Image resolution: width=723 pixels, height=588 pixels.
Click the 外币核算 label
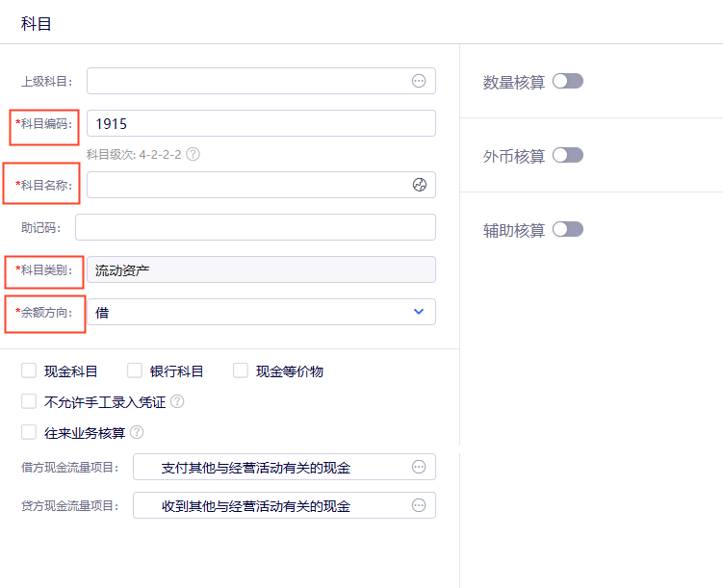[514, 157]
